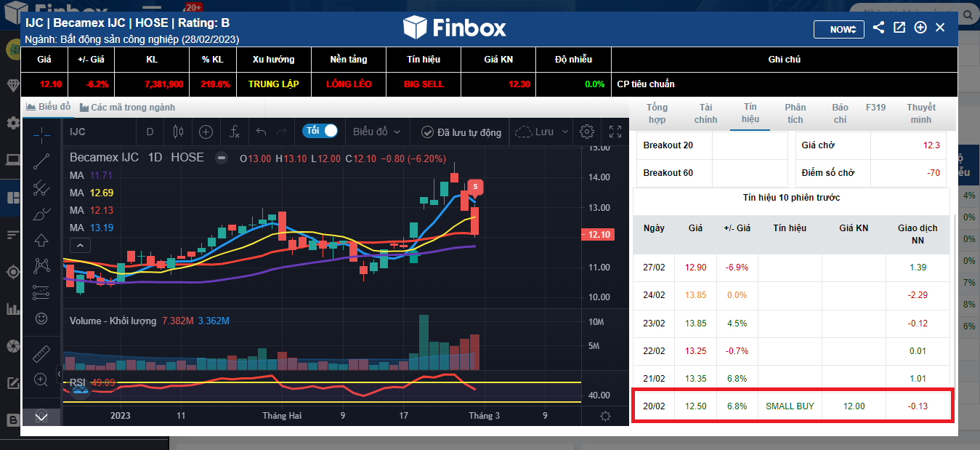Click the TRUNG LẬP trend value
This screenshot has width=980, height=450.
pos(274,84)
